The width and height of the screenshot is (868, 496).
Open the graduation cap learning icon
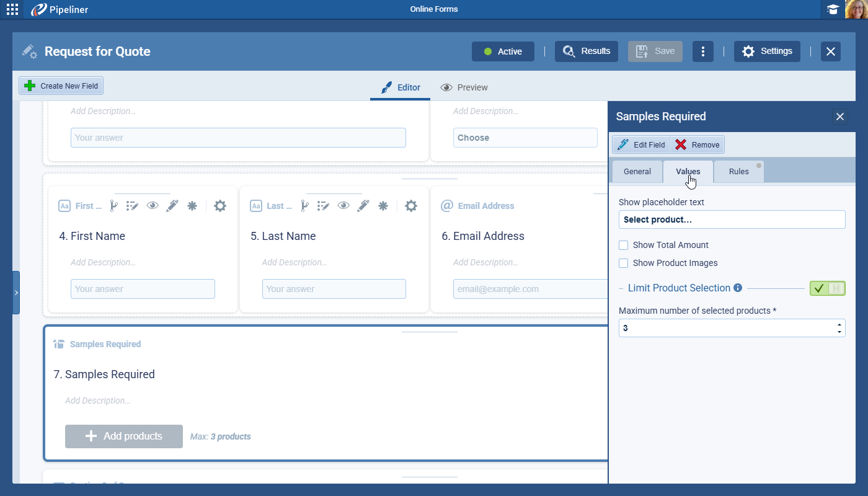833,9
